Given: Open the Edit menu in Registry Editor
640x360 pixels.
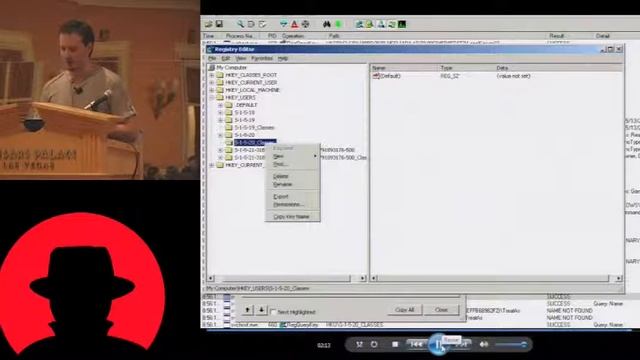Looking at the screenshot, I should 226,58.
